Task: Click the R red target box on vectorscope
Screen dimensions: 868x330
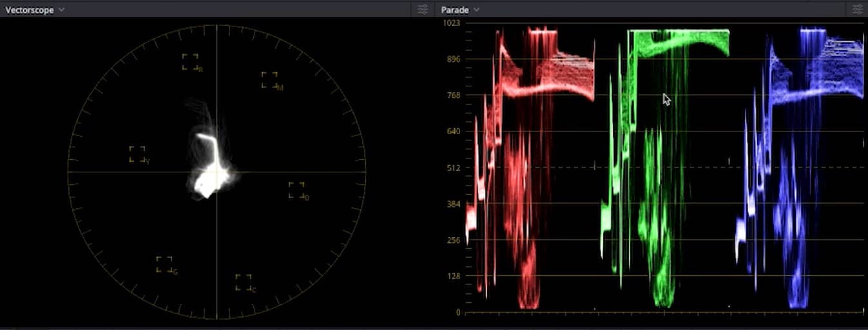Action: point(190,62)
